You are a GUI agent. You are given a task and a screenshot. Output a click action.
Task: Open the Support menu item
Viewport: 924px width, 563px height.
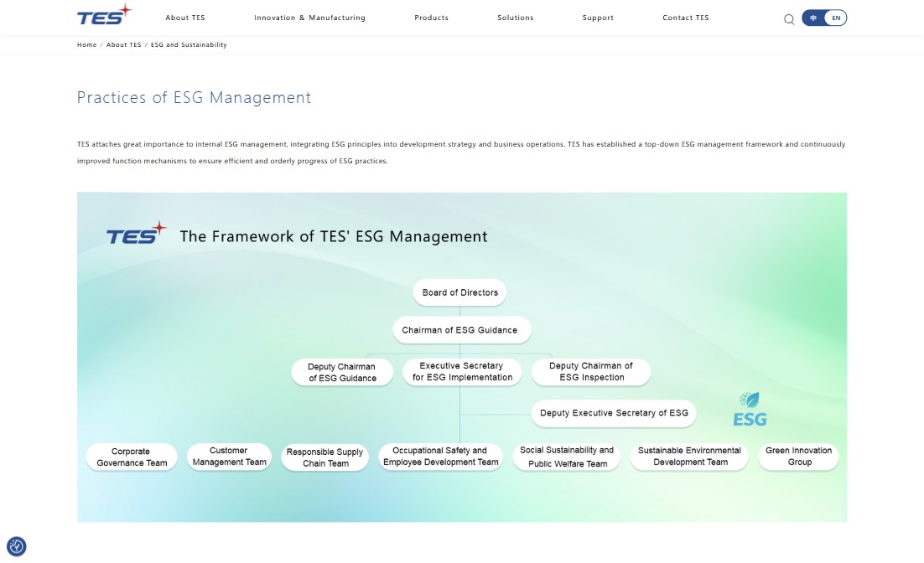click(x=598, y=18)
